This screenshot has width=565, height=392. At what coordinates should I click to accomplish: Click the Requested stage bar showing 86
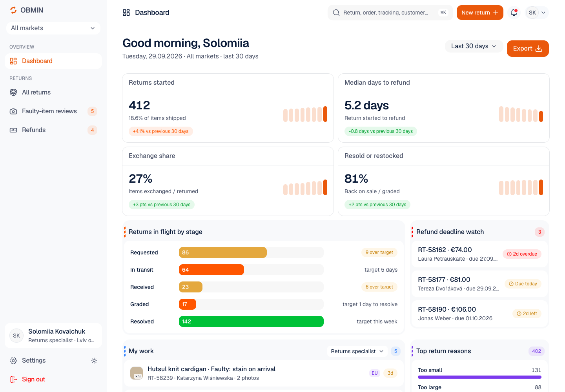[x=223, y=252]
